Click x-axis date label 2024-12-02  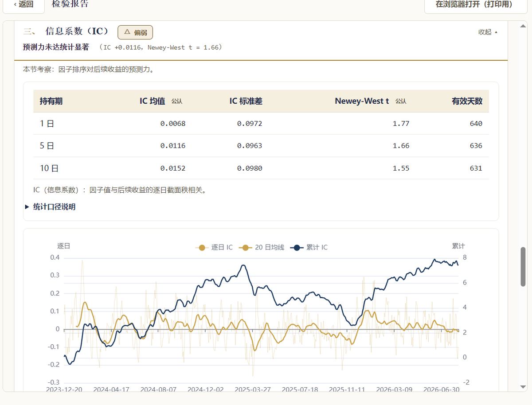(205, 389)
